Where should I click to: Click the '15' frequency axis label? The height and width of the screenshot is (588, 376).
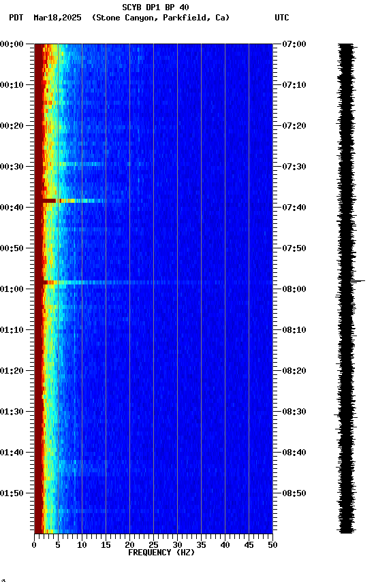tap(106, 545)
